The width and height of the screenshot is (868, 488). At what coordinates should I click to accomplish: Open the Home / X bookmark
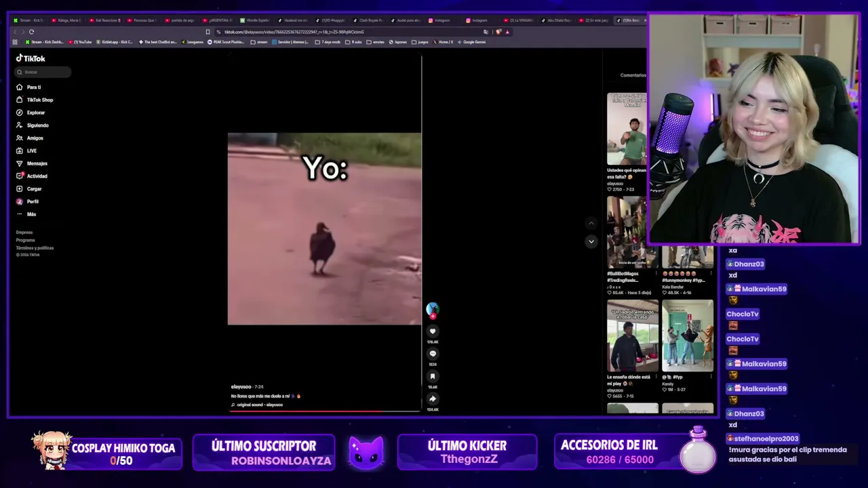pyautogui.click(x=443, y=42)
